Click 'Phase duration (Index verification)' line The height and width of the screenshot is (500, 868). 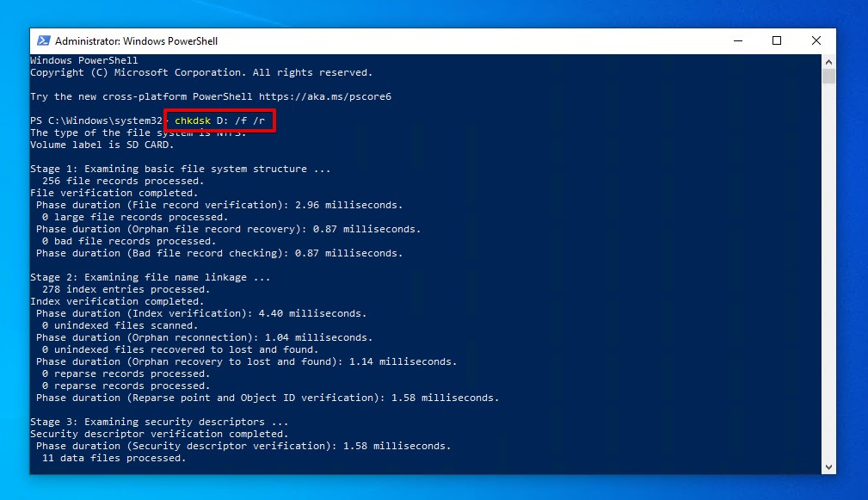coord(201,313)
